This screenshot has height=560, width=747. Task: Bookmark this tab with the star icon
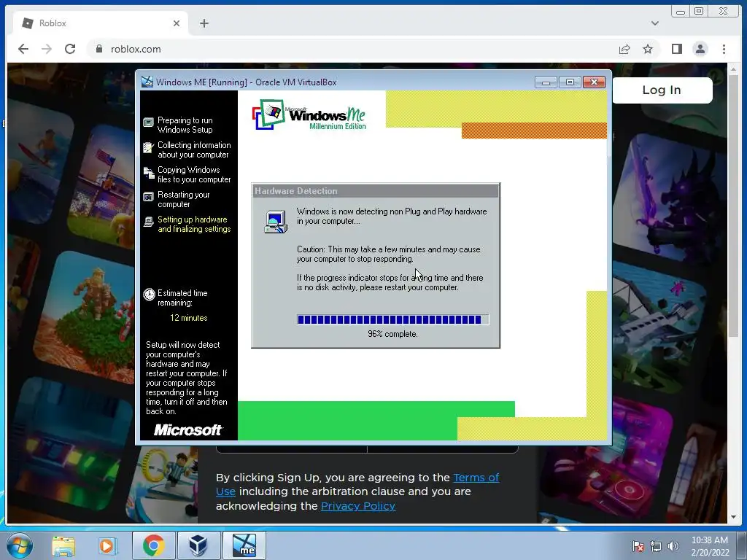pos(648,49)
